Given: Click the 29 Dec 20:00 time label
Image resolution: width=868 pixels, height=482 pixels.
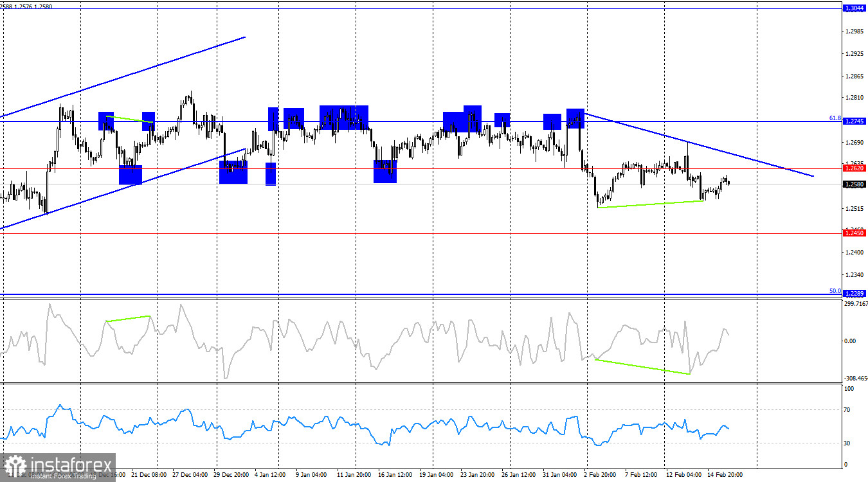Looking at the screenshot, I should click(231, 475).
